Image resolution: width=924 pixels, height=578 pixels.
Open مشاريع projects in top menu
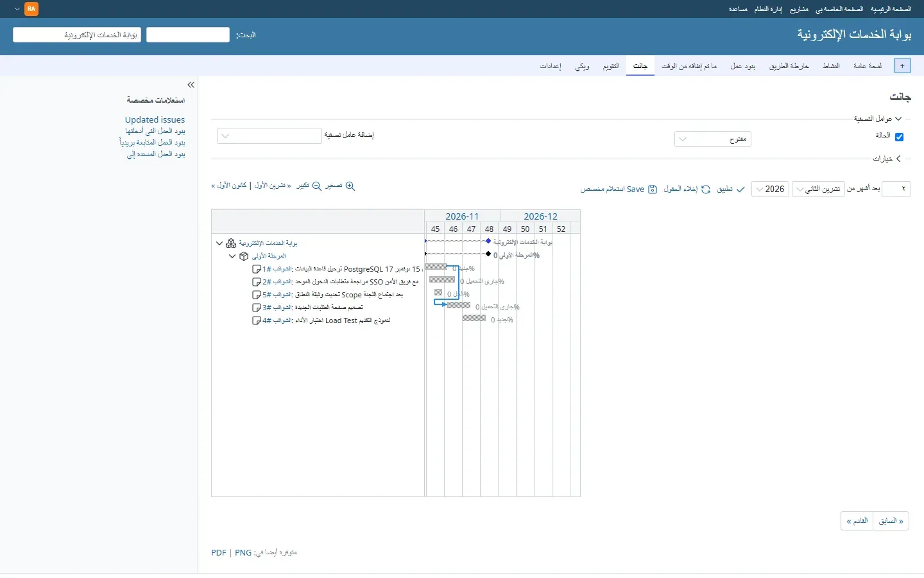(x=800, y=9)
